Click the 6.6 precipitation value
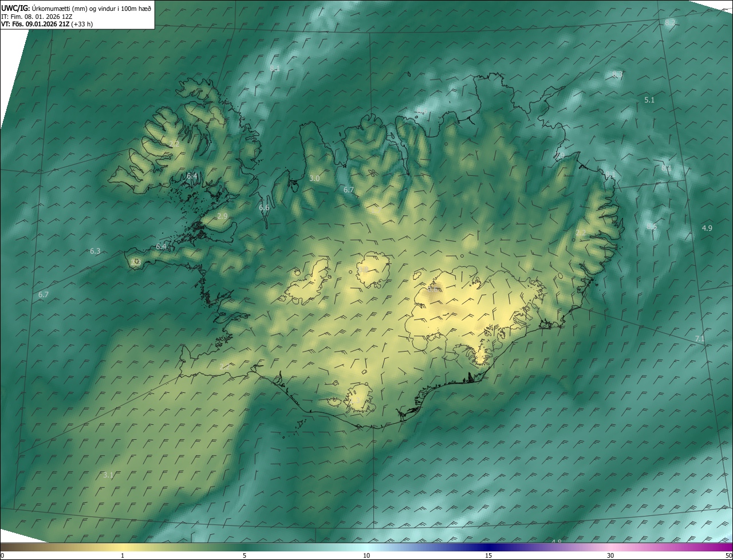This screenshot has height=560, width=733. coord(264,208)
